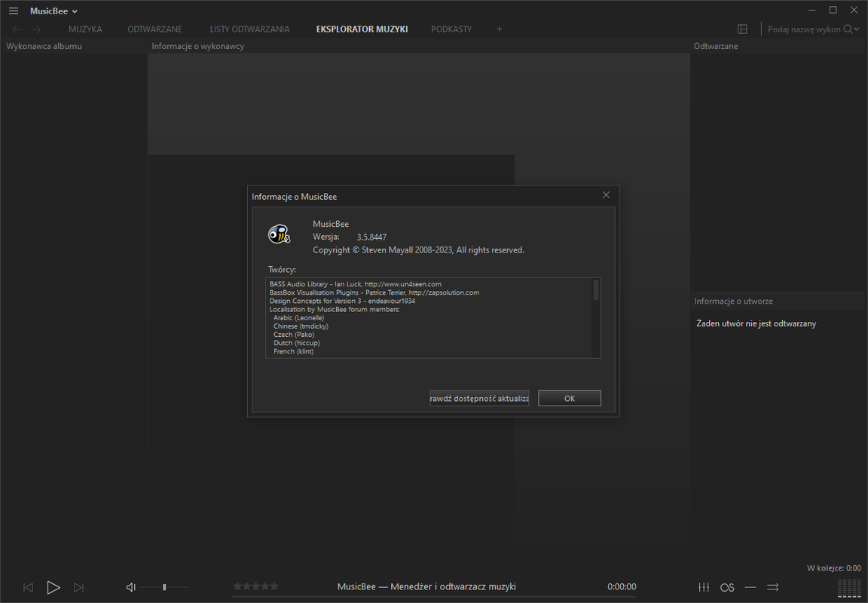
Task: Select the Chinese (tmdicky) entry
Action: click(301, 326)
